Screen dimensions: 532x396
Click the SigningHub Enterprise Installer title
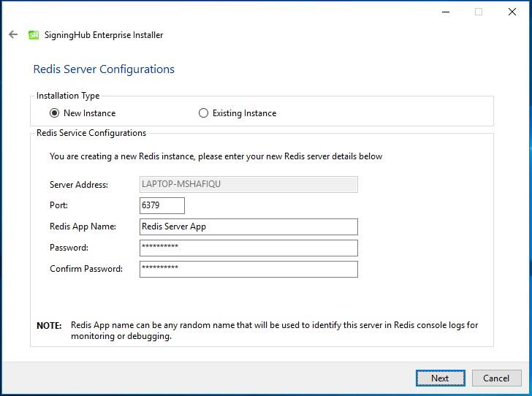click(x=104, y=35)
